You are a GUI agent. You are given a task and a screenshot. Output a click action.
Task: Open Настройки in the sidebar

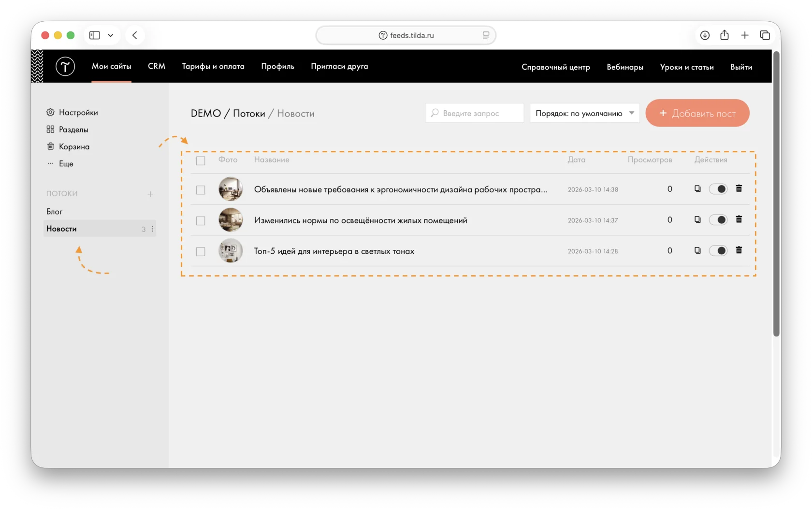click(x=72, y=113)
